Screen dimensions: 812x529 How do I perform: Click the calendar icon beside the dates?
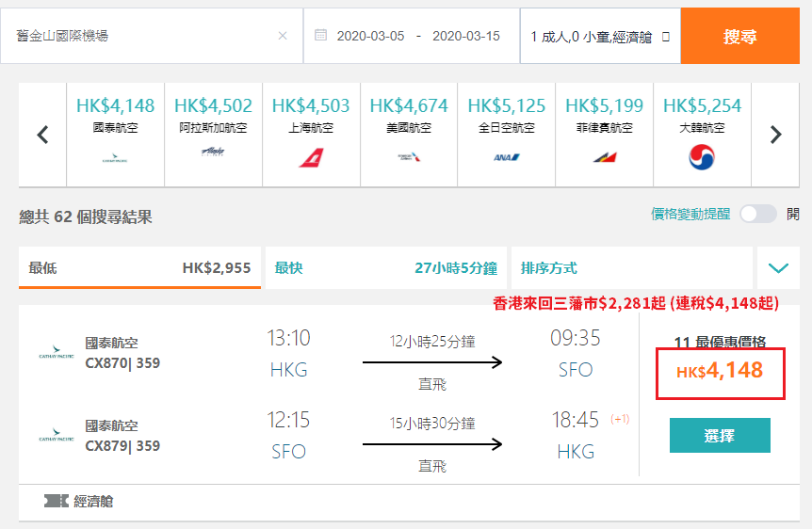[320, 35]
